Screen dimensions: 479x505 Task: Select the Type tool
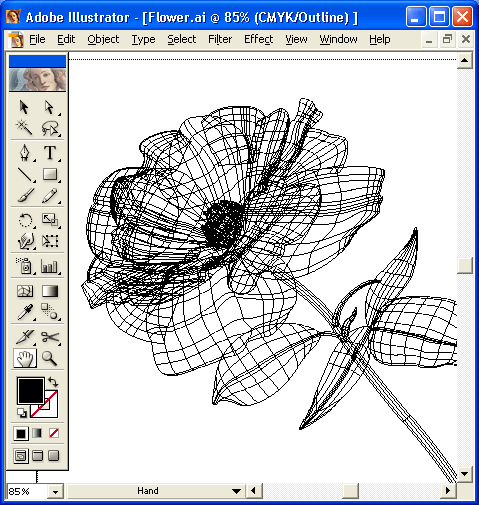50,153
